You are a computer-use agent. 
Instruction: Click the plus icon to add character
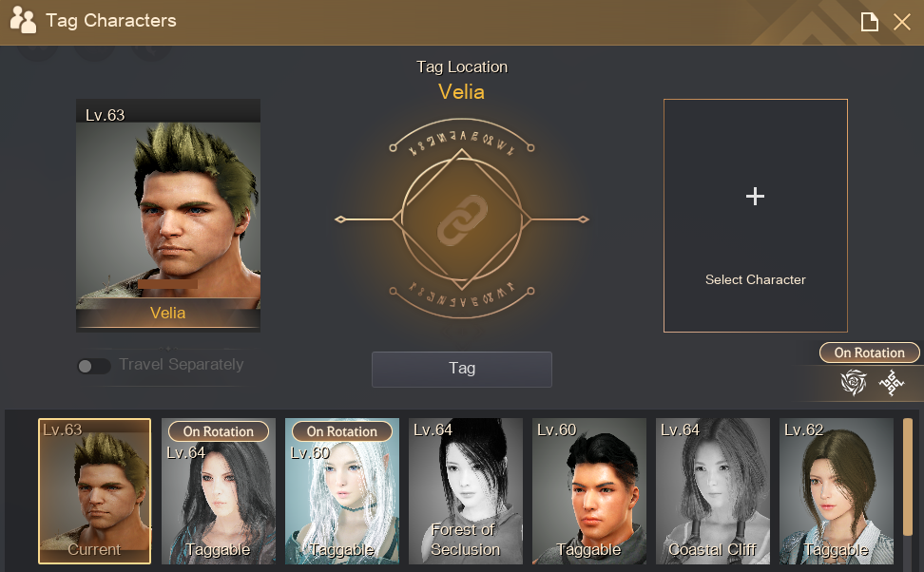(755, 196)
